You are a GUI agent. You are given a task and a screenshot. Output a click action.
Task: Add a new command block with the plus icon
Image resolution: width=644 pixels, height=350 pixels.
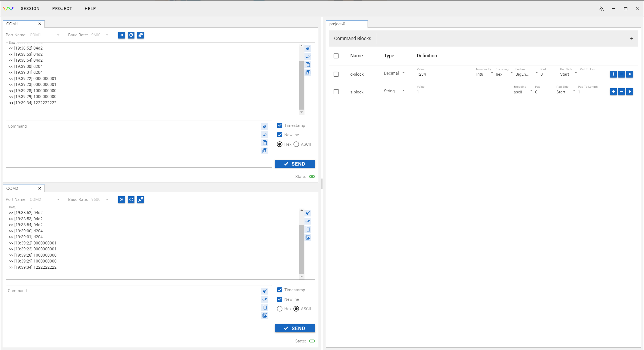[x=632, y=38]
